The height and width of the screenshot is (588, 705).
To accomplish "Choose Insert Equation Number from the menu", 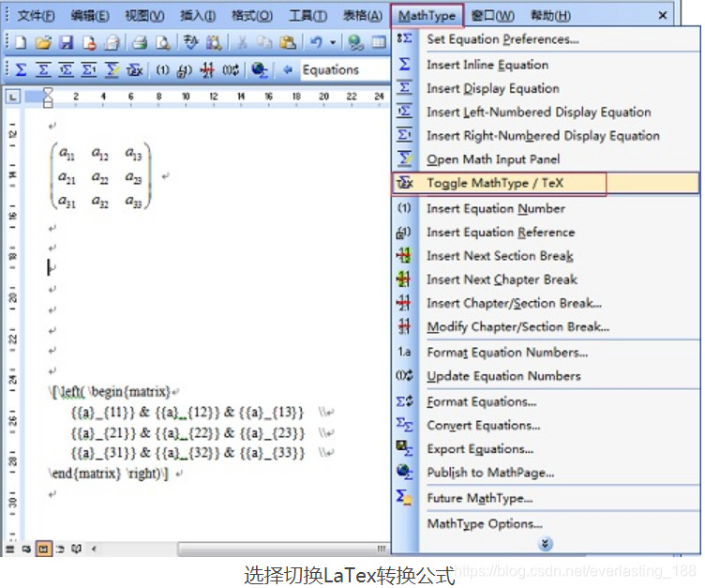I will pos(546,209).
